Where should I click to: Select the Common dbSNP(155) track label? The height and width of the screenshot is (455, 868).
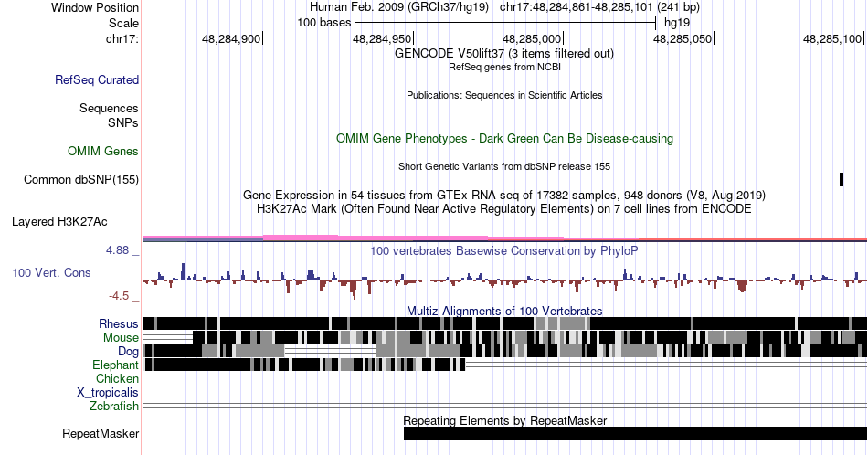point(81,179)
